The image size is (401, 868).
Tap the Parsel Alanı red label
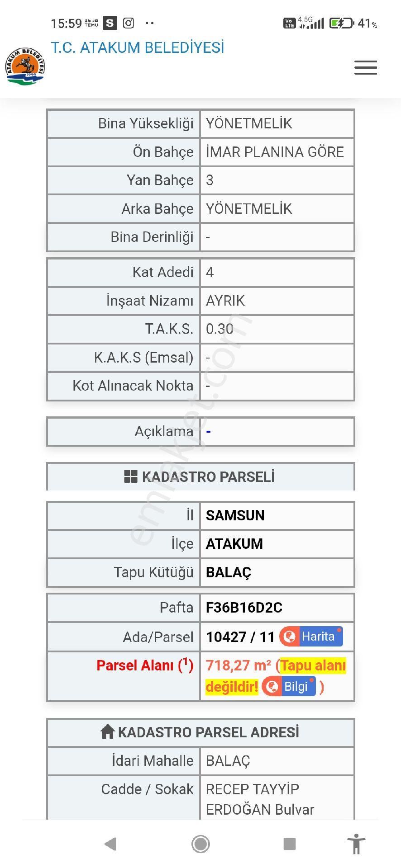click(x=145, y=665)
